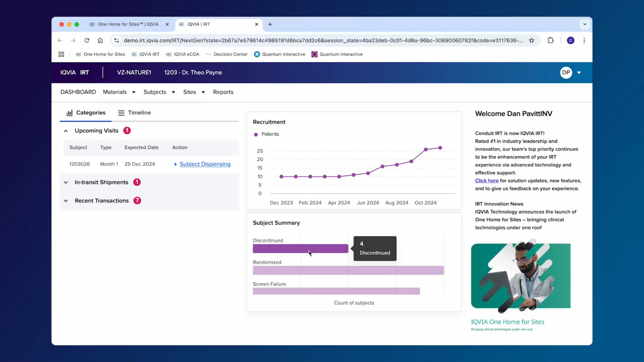Click the Upcoming Visits count badge
This screenshot has height=362, width=644.
click(127, 130)
